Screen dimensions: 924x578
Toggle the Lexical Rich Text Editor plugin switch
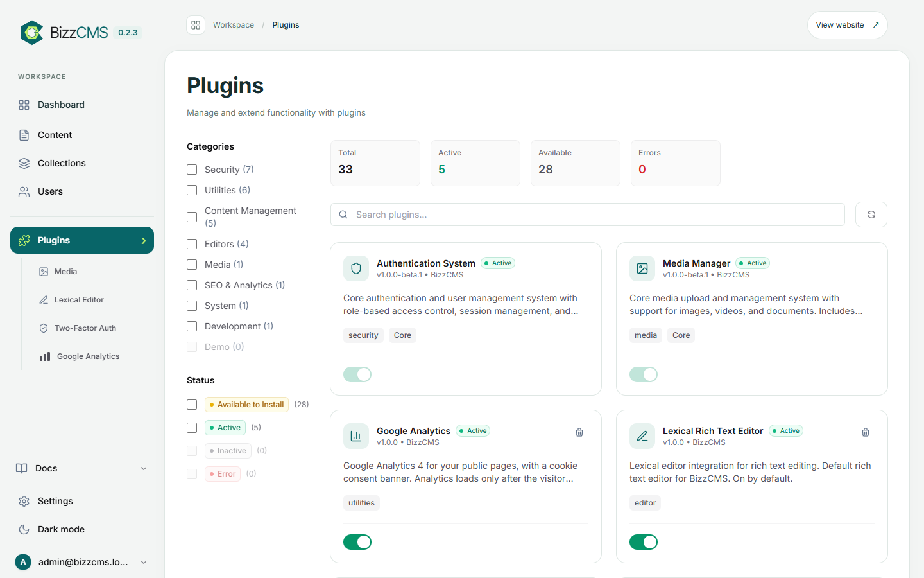point(644,542)
